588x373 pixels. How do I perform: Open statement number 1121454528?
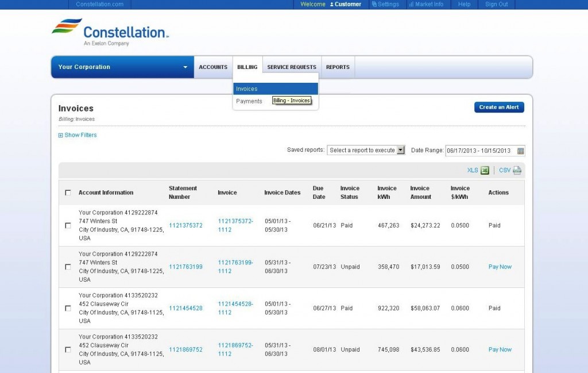click(185, 308)
